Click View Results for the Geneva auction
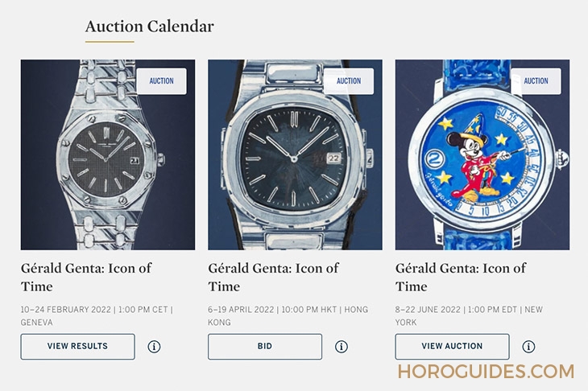Image resolution: width=588 pixels, height=391 pixels. (x=77, y=347)
